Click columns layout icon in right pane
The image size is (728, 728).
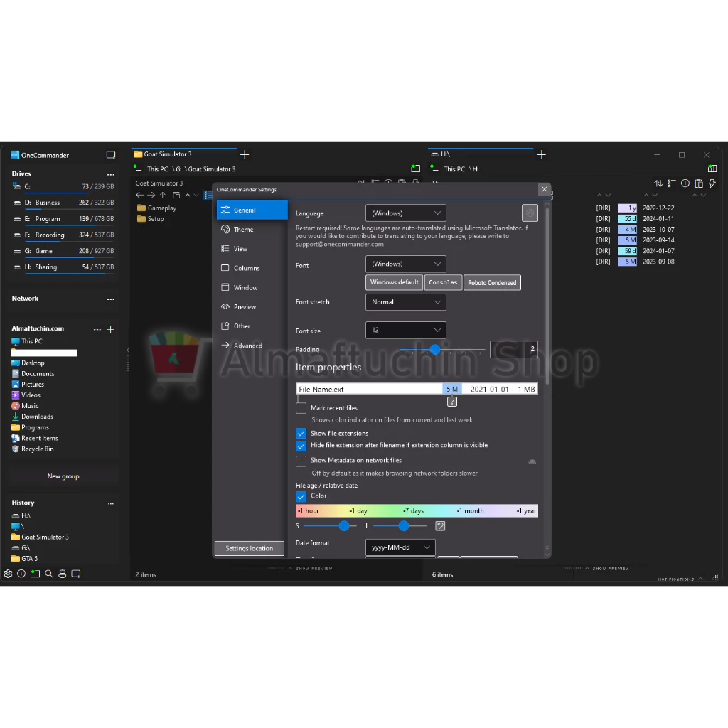pyautogui.click(x=712, y=168)
